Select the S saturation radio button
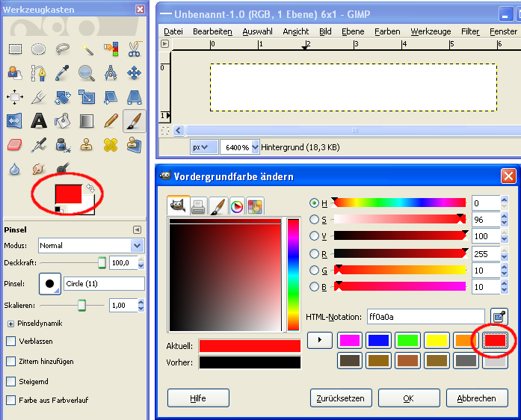The image size is (521, 420). point(314,220)
